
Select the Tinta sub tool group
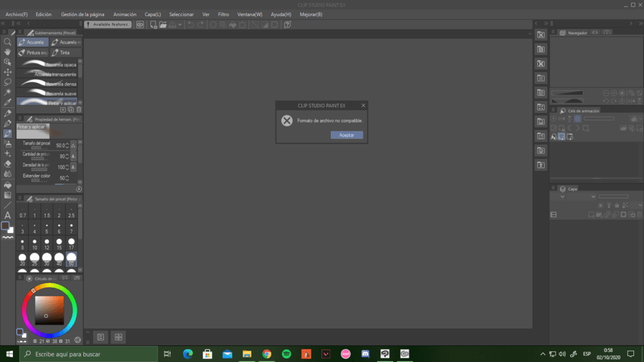click(64, 52)
